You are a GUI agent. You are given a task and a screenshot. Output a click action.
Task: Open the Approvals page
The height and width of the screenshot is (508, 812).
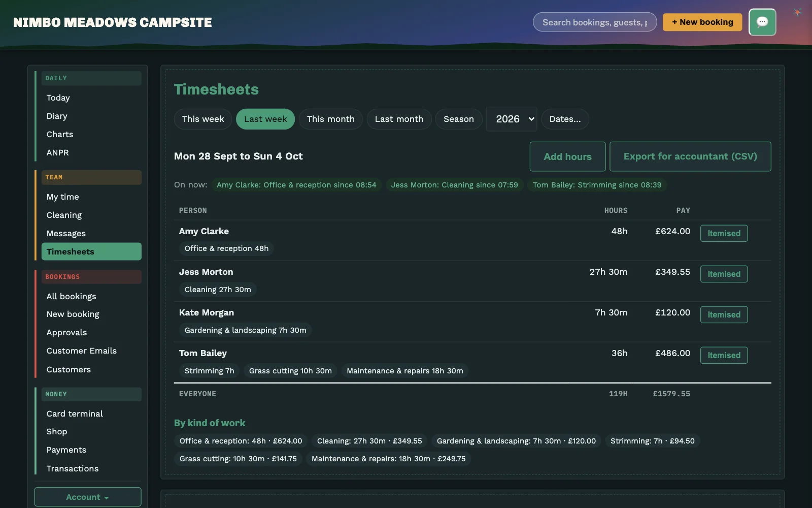pyautogui.click(x=91, y=332)
